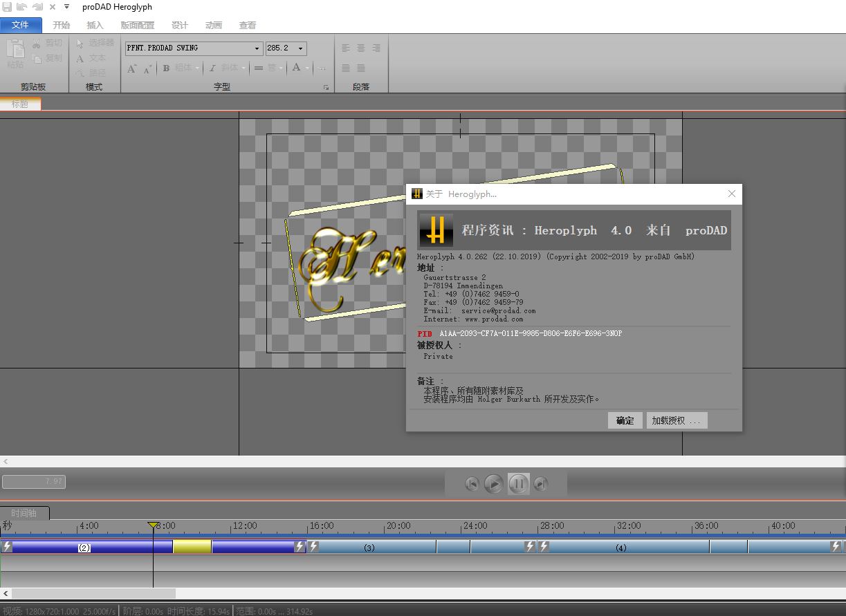Click the 确定 OK button in about dialog
846x616 pixels.
click(625, 420)
